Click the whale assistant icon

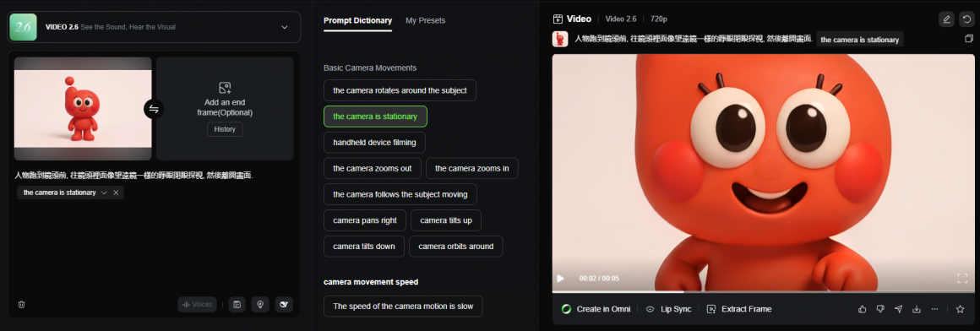coord(285,304)
